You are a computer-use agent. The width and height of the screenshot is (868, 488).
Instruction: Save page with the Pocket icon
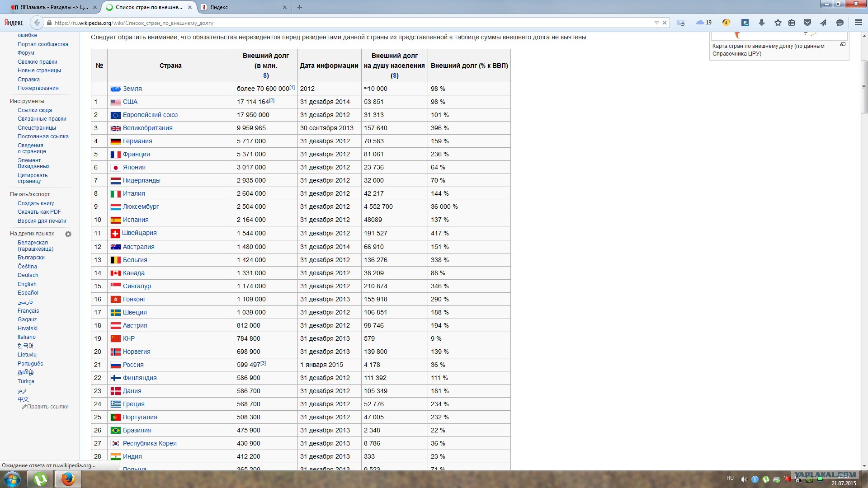(x=807, y=23)
